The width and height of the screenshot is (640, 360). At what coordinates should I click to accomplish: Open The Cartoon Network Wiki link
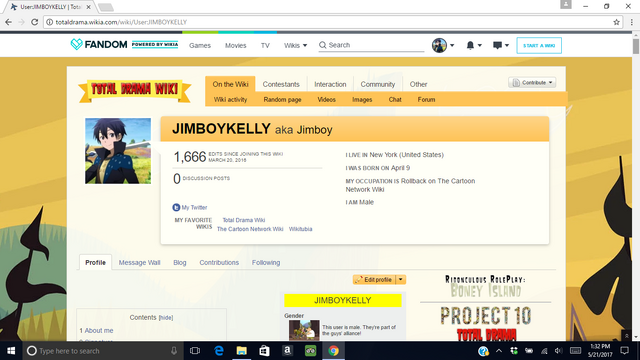tap(250, 229)
